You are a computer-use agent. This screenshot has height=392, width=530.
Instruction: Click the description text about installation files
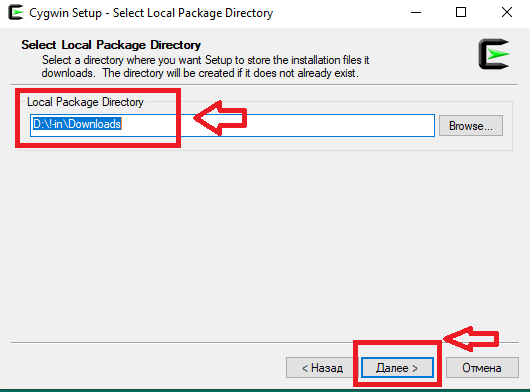pyautogui.click(x=205, y=67)
